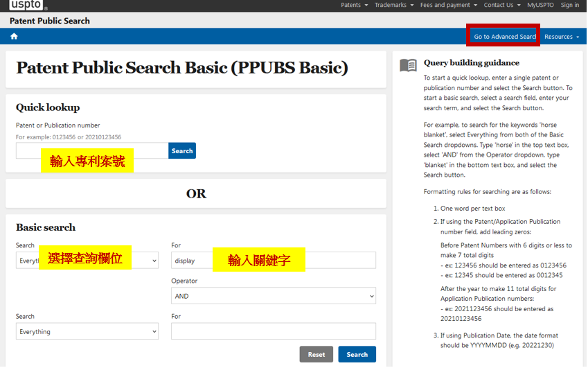Open the Operator AND dropdown
588x368 pixels.
(274, 296)
